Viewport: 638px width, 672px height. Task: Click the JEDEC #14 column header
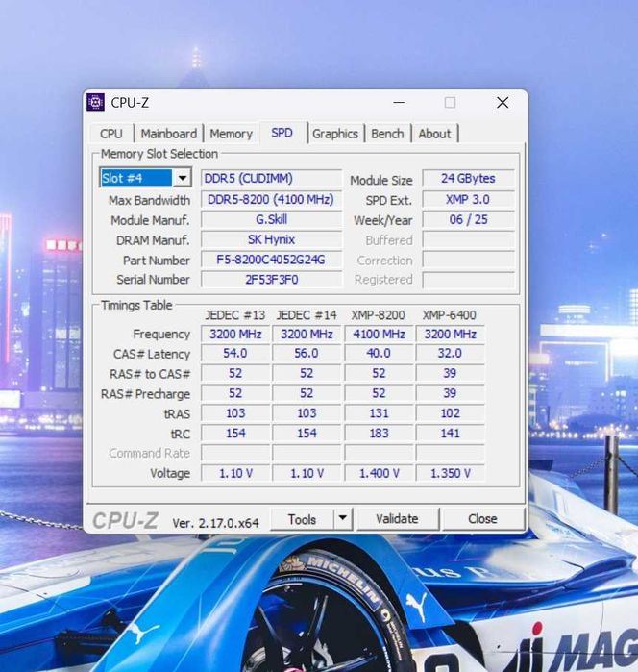point(307,315)
